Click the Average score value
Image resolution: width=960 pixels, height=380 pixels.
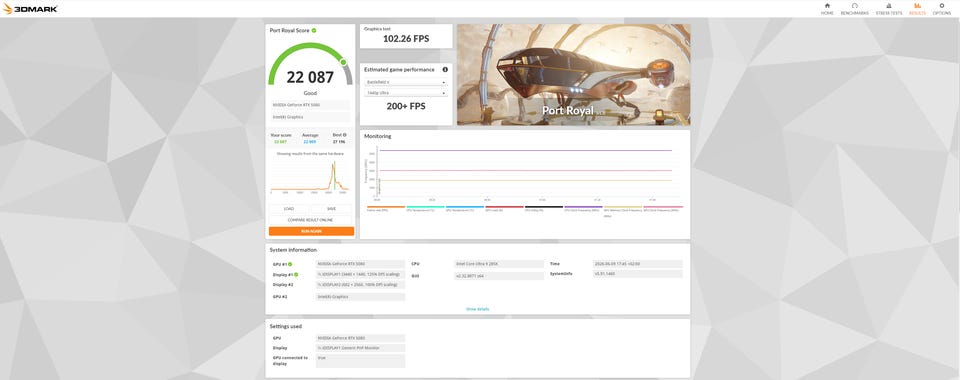click(x=310, y=142)
